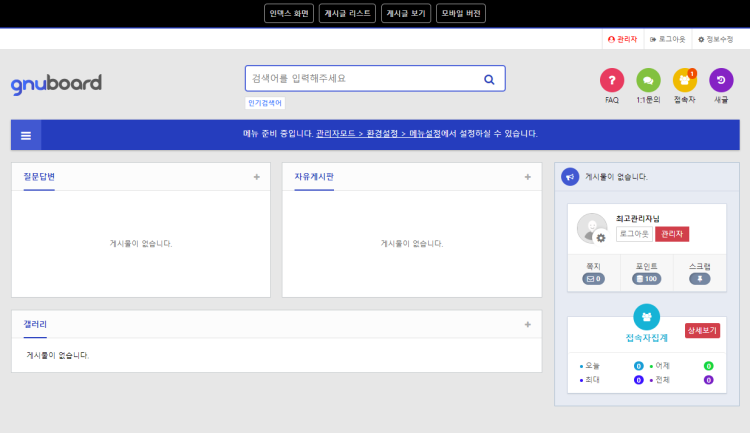This screenshot has height=433, width=750.
Task: Click the 새글 new posts icon
Action: pos(721,80)
